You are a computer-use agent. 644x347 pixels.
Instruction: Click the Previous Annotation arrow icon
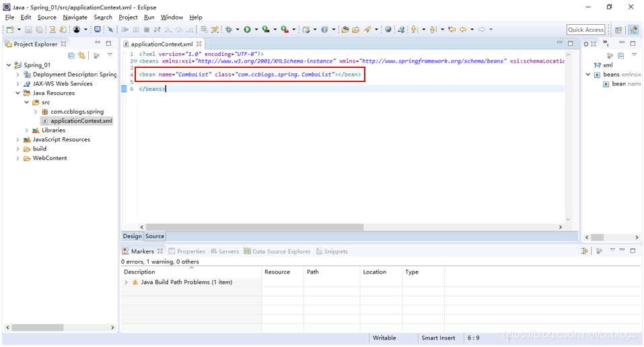point(433,30)
